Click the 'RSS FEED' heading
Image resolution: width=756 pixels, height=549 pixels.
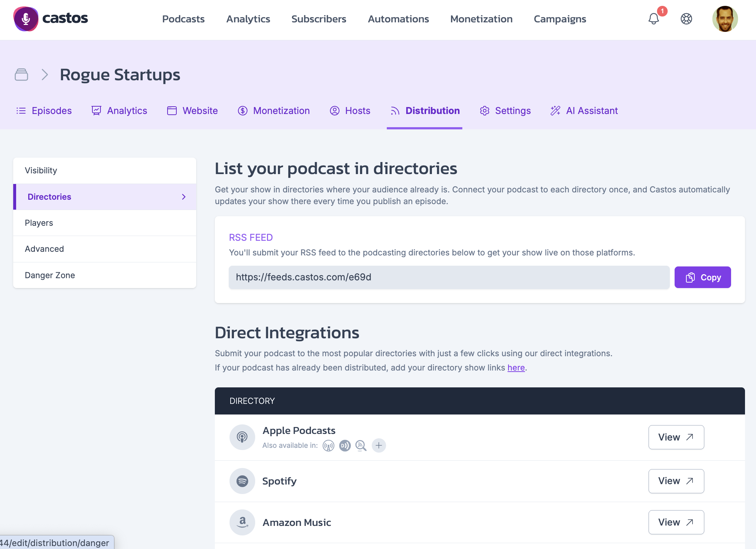(x=251, y=237)
